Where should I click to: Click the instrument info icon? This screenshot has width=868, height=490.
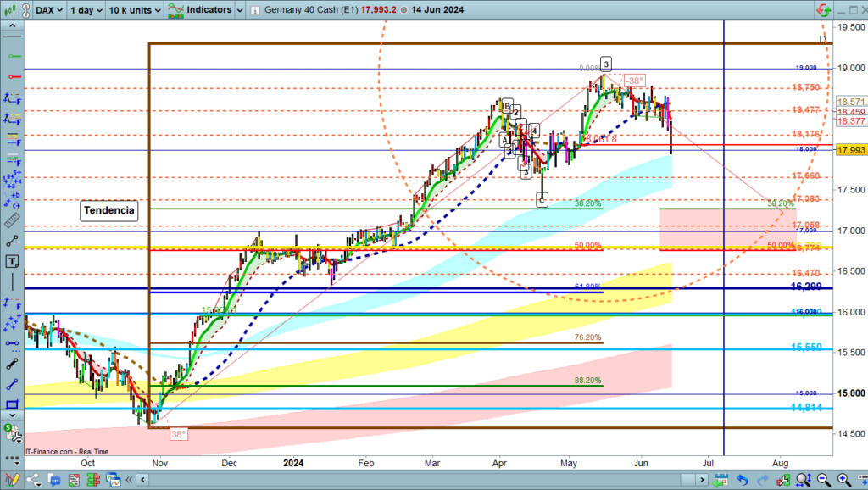253,10
